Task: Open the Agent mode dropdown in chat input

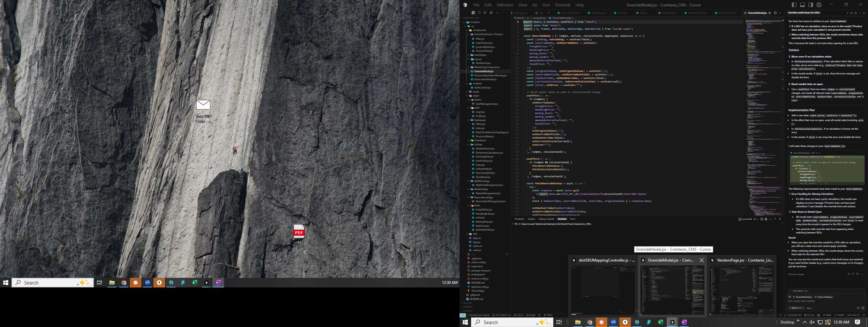Action: [797, 308]
